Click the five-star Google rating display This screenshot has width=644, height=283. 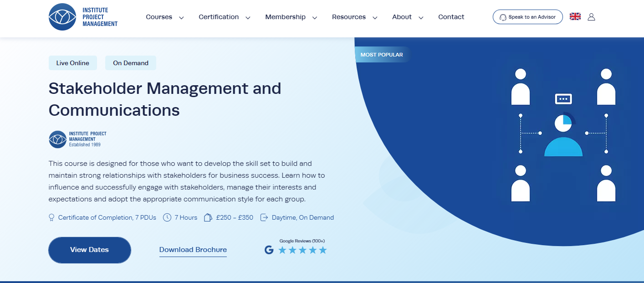pyautogui.click(x=302, y=250)
